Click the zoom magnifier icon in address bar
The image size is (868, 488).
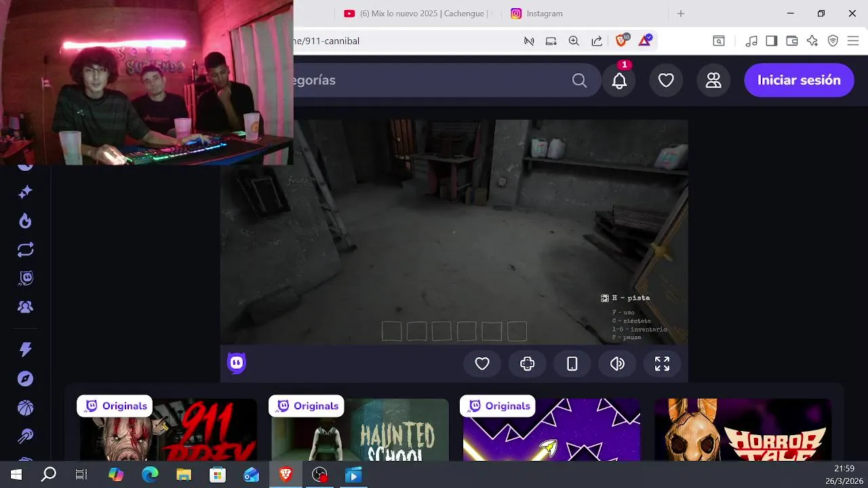point(574,41)
